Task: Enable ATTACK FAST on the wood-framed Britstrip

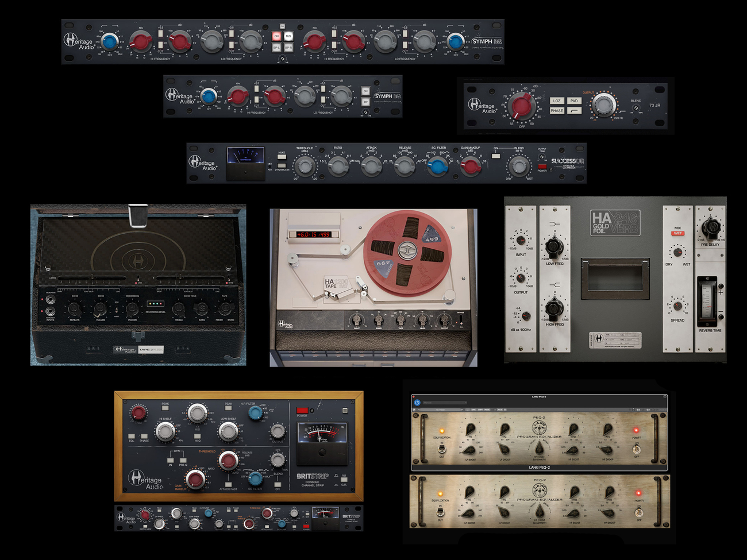Action: pos(228,484)
